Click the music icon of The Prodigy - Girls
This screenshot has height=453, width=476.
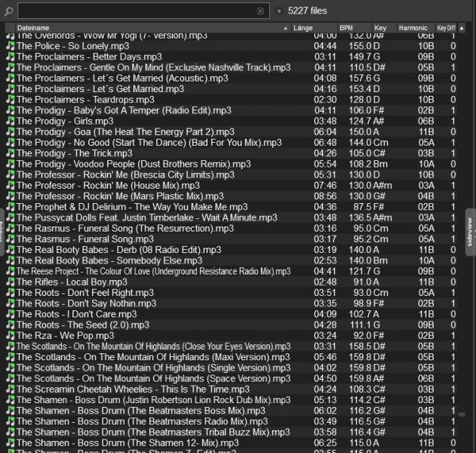[11, 121]
